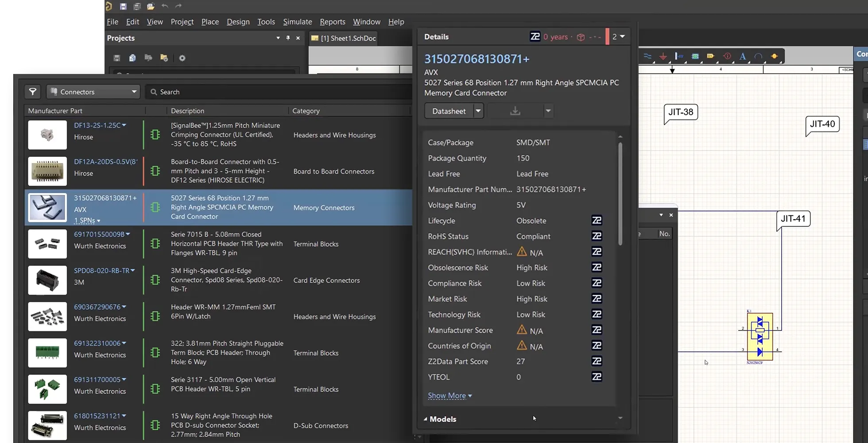Select the Parameter Set directive tool
The width and height of the screenshot is (868, 443).
coord(727,56)
